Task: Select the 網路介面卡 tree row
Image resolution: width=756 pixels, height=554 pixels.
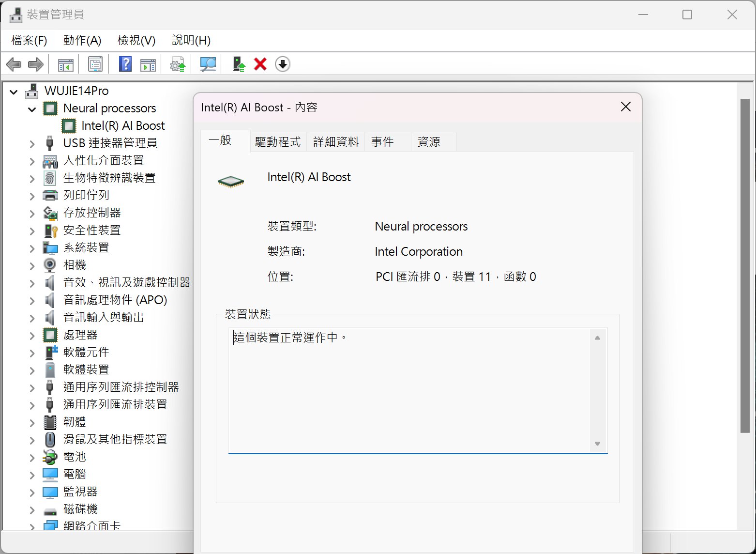Action: point(92,525)
